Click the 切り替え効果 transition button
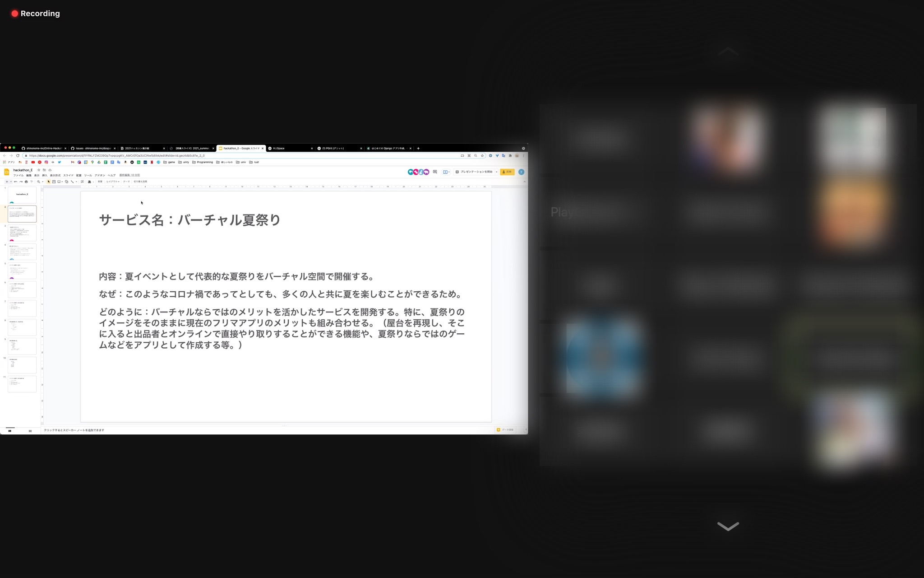The height and width of the screenshot is (578, 924). [140, 182]
